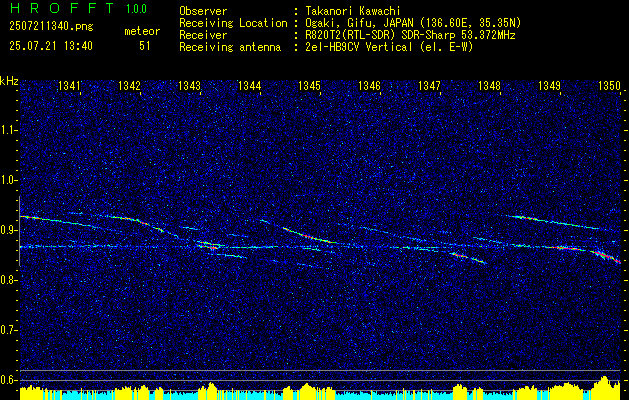Click the 'Receiver' field label
This screenshot has width=629, height=400.
click(203, 35)
